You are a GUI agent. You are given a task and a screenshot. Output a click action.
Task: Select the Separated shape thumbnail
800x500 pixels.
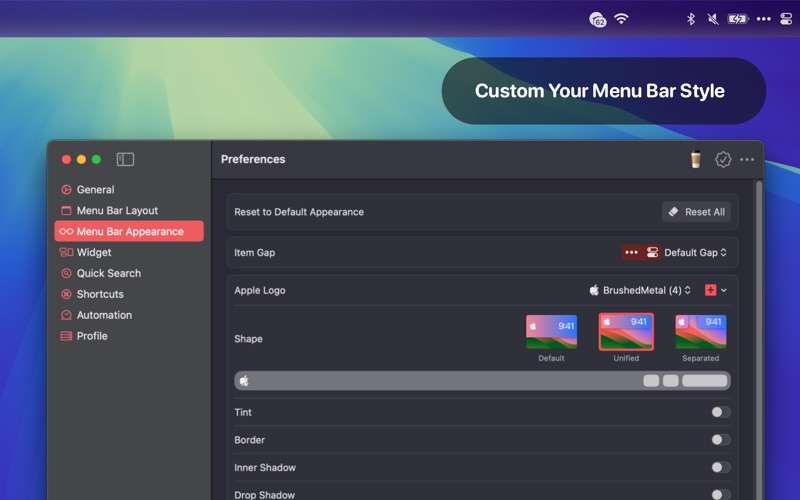click(x=701, y=332)
